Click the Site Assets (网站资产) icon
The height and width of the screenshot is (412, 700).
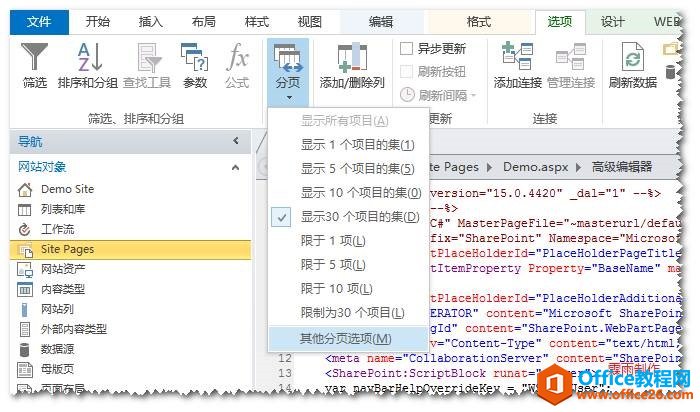point(25,269)
